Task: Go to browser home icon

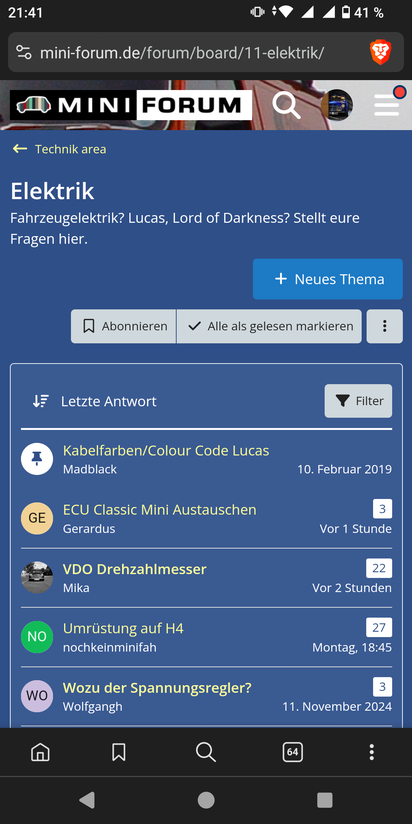Action: point(40,753)
